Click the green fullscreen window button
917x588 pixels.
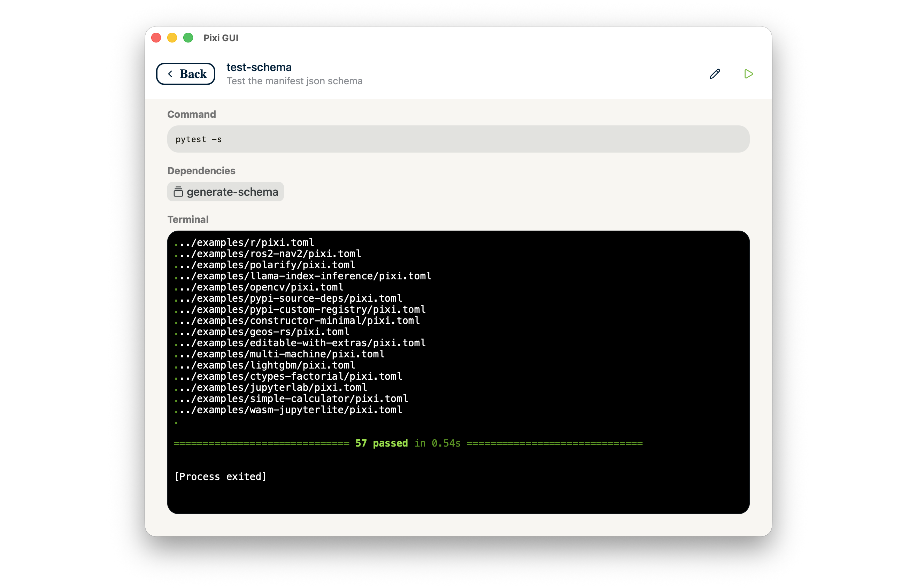[188, 38]
